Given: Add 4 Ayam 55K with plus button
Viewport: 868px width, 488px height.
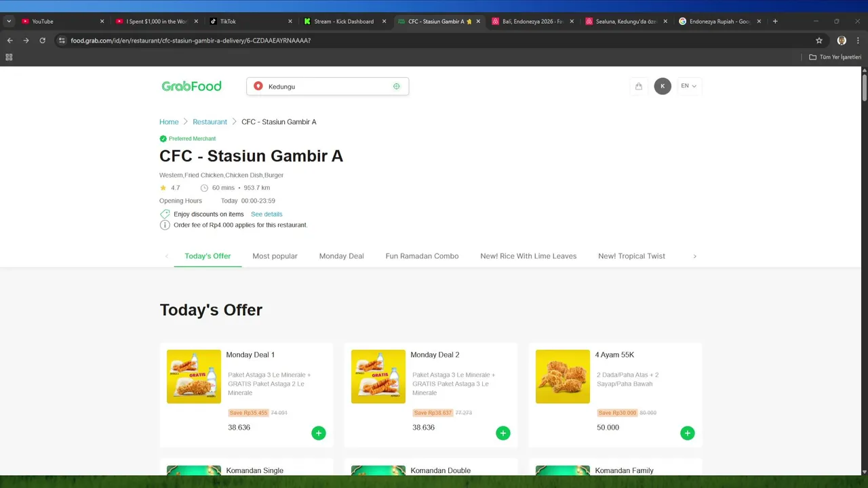Looking at the screenshot, I should point(687,433).
